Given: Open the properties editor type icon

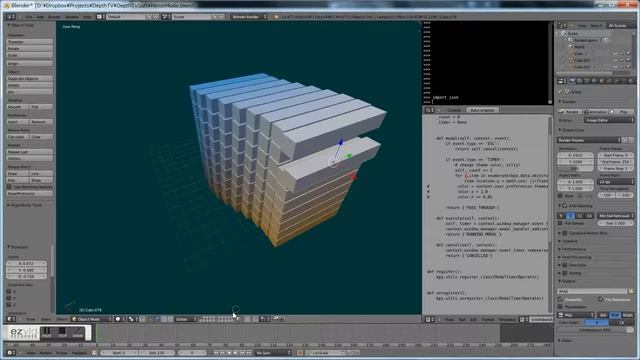Looking at the screenshot, I should 561,81.
